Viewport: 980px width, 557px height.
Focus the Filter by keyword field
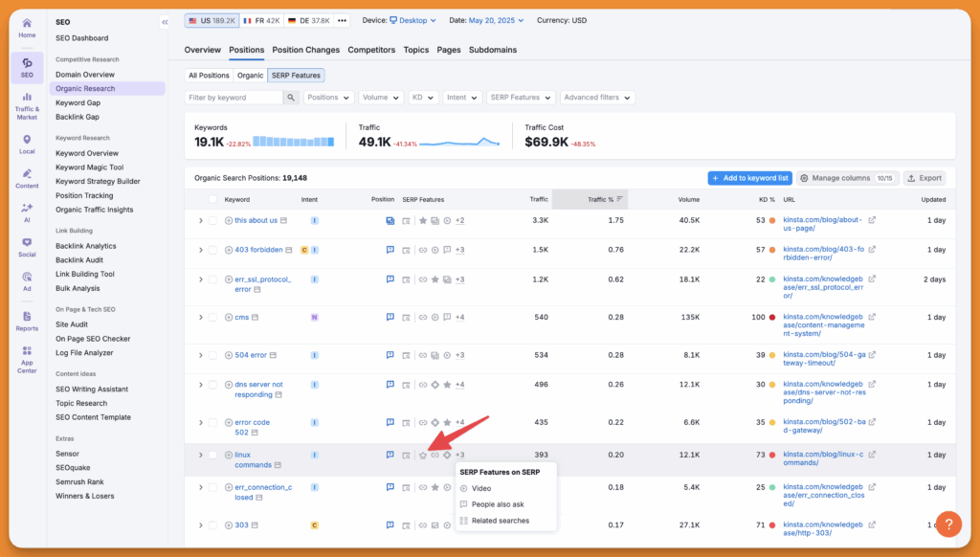point(234,98)
